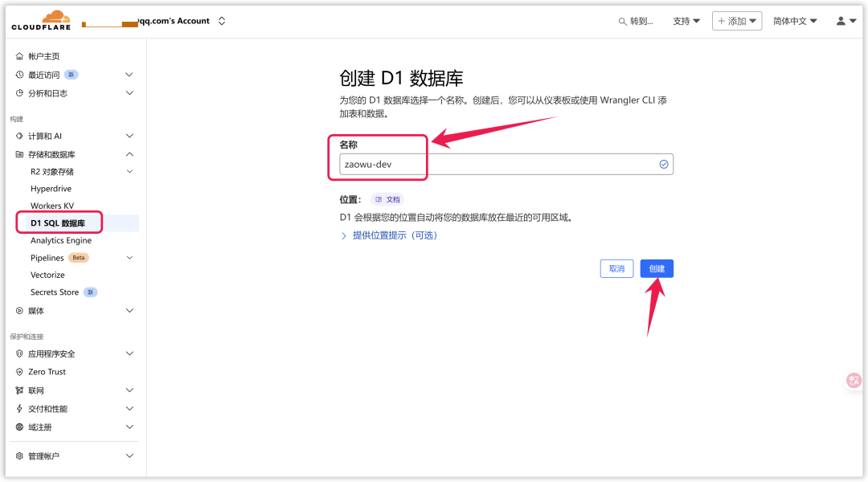868x482 pixels.
Task: Click the 名称 database name input field
Action: coord(506,165)
